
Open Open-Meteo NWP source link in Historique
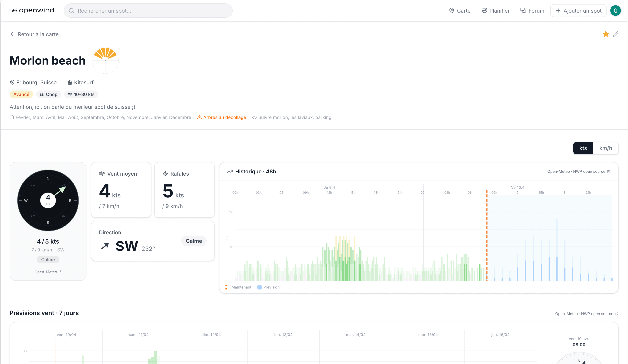click(579, 171)
